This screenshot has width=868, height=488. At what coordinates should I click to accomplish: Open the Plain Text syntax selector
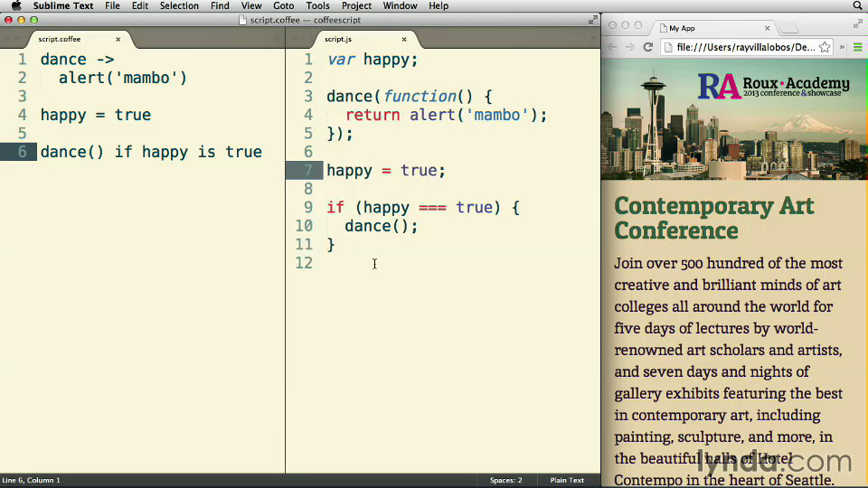tap(567, 480)
